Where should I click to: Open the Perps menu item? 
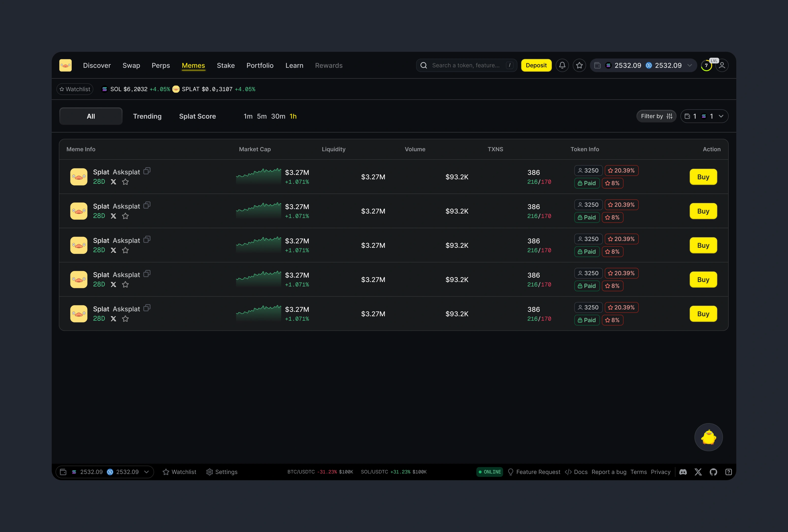click(161, 66)
